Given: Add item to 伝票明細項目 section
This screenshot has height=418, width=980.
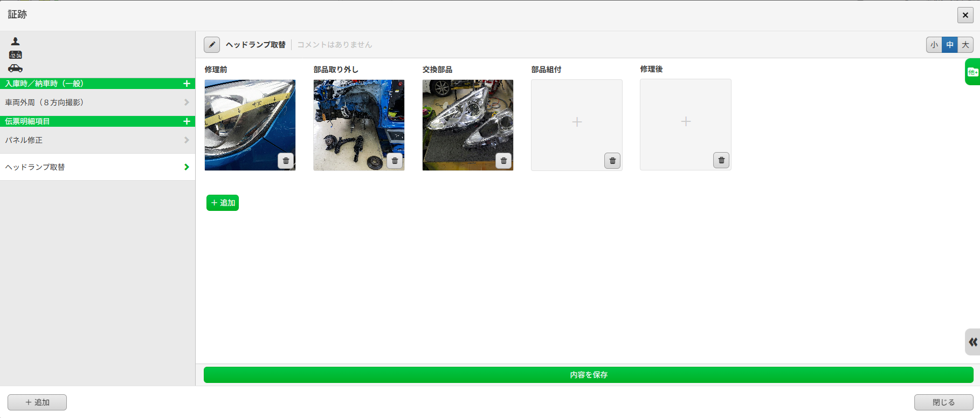Looking at the screenshot, I should [187, 121].
